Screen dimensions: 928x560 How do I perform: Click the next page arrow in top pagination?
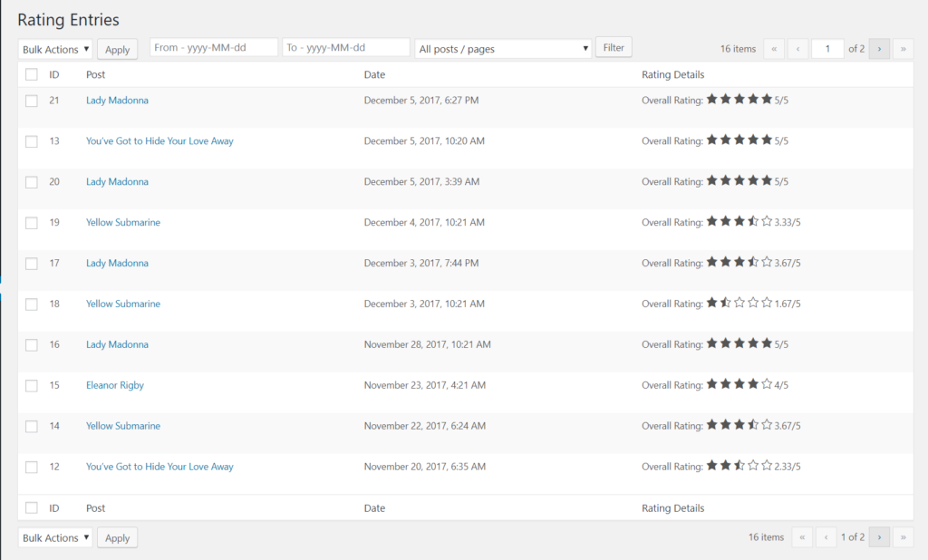point(878,48)
